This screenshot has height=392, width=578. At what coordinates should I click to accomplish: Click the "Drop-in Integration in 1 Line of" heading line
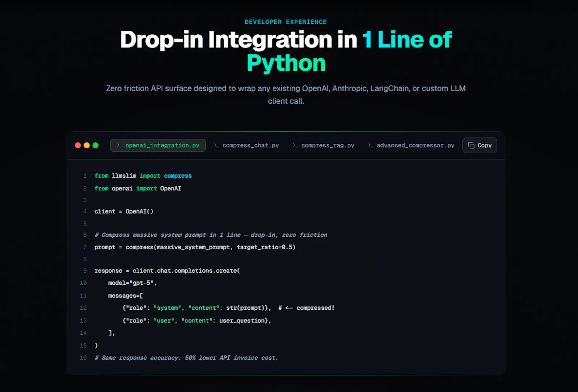pyautogui.click(x=286, y=39)
